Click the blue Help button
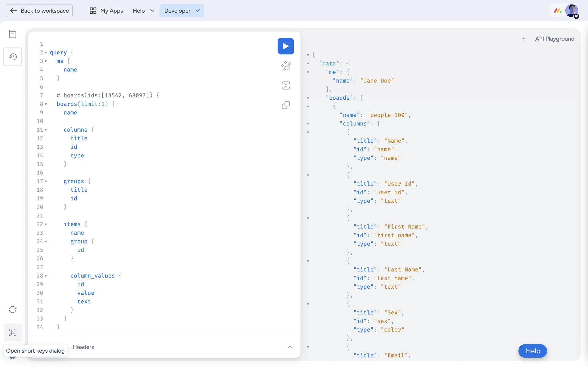Viewport: 588px width, 368px height. point(532,351)
